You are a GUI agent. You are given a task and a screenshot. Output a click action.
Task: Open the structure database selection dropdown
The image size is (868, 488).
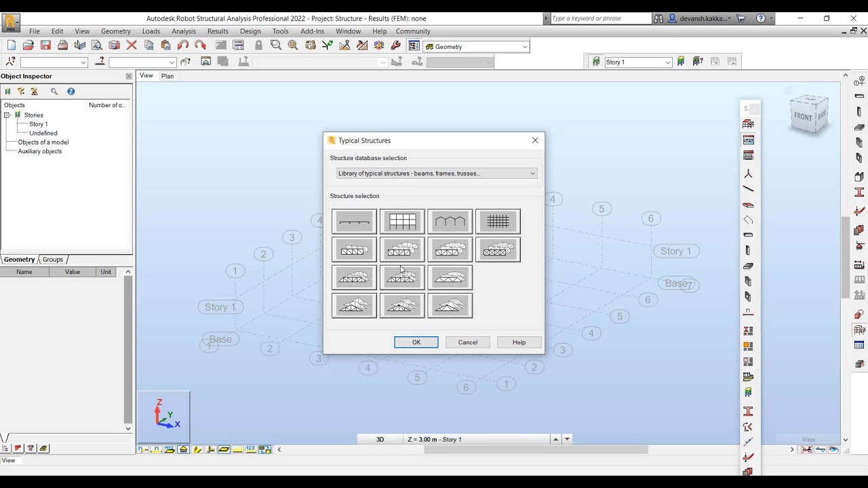pyautogui.click(x=437, y=174)
